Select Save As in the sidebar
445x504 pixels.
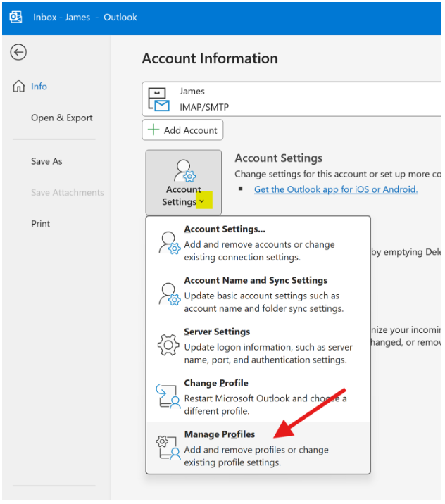click(x=46, y=161)
